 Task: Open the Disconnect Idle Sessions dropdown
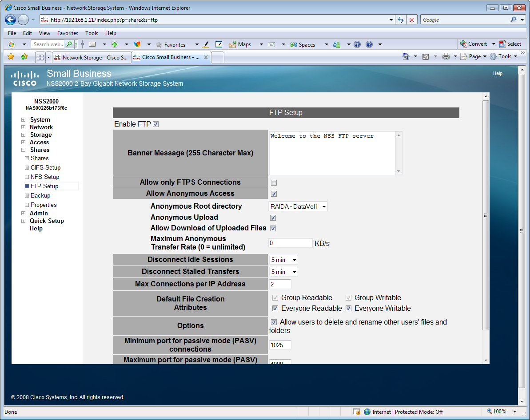283,260
